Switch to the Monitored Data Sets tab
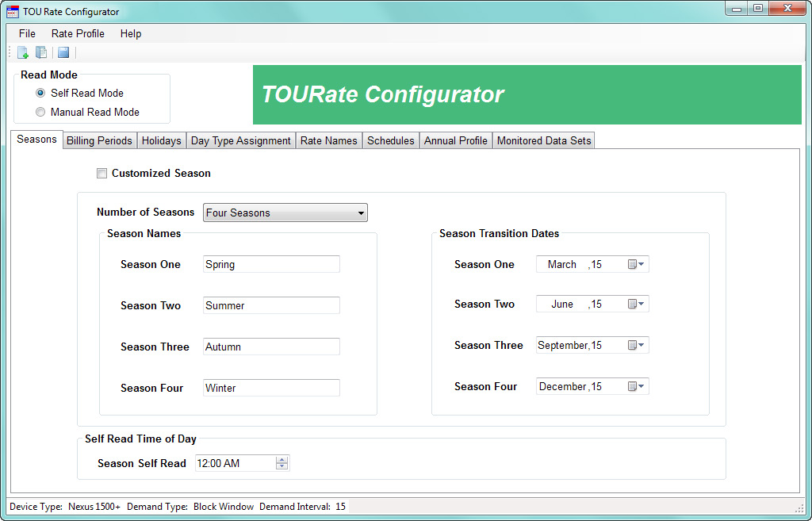 coord(544,141)
